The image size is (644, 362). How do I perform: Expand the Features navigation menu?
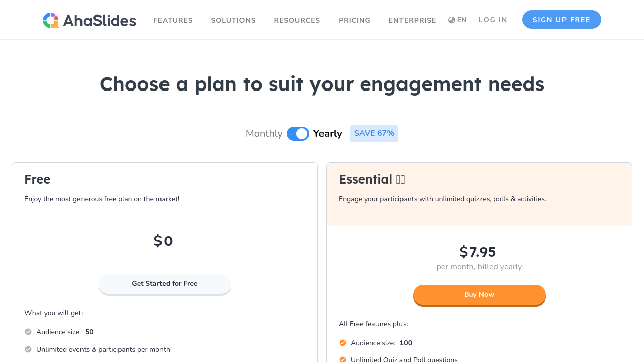point(173,20)
